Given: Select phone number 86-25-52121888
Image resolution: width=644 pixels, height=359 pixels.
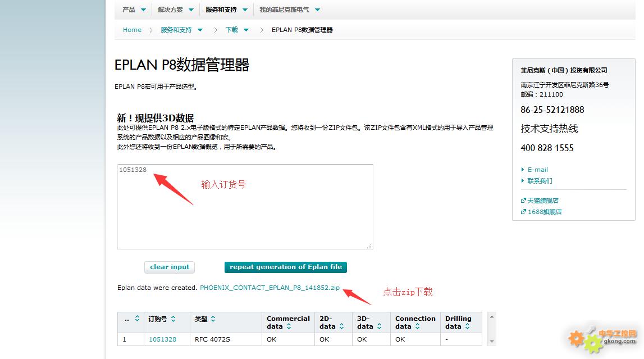Looking at the screenshot, I should (x=552, y=110).
